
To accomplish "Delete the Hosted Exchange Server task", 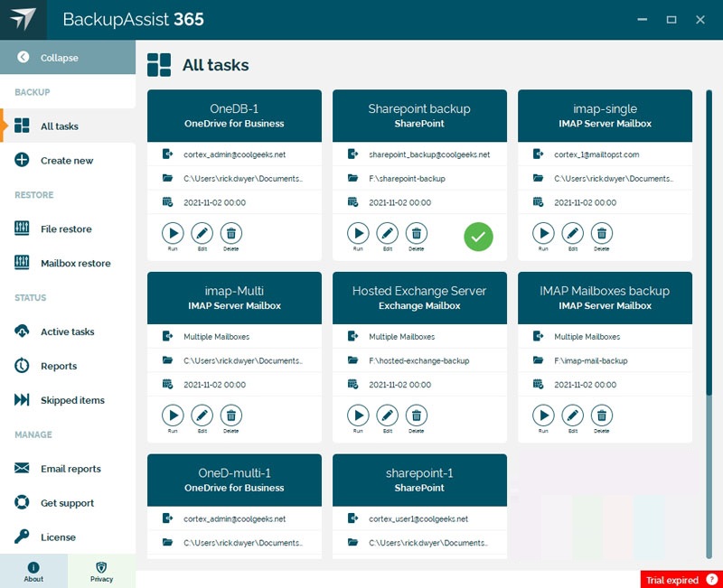I will (x=416, y=415).
